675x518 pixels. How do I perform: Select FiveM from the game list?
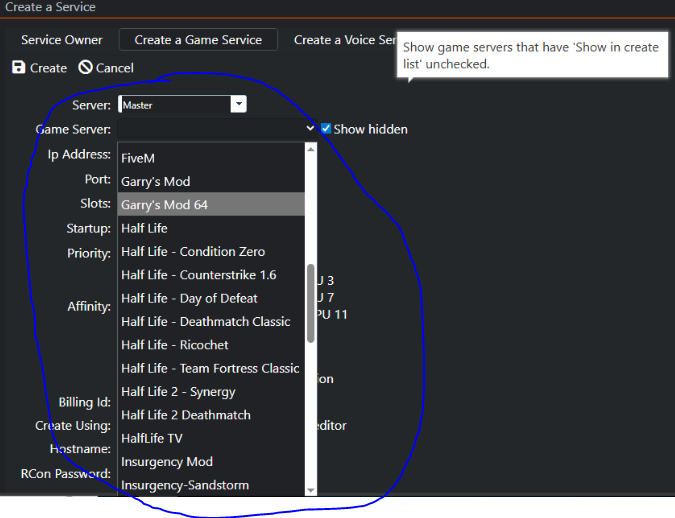click(x=138, y=158)
